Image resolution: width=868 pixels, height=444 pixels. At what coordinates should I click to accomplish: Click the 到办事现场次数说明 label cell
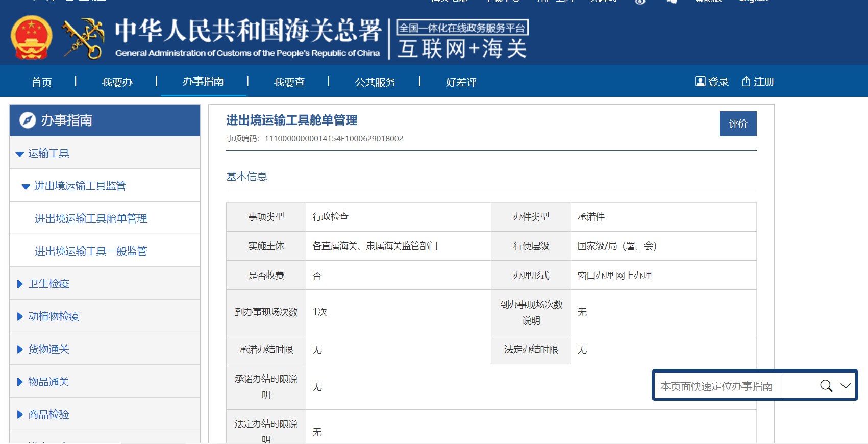coord(531,312)
